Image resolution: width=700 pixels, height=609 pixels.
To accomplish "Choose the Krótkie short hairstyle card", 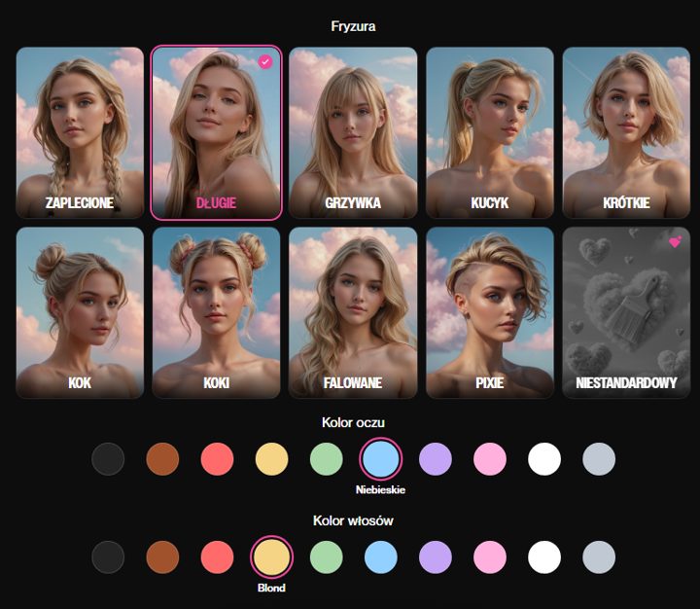I will coord(626,132).
